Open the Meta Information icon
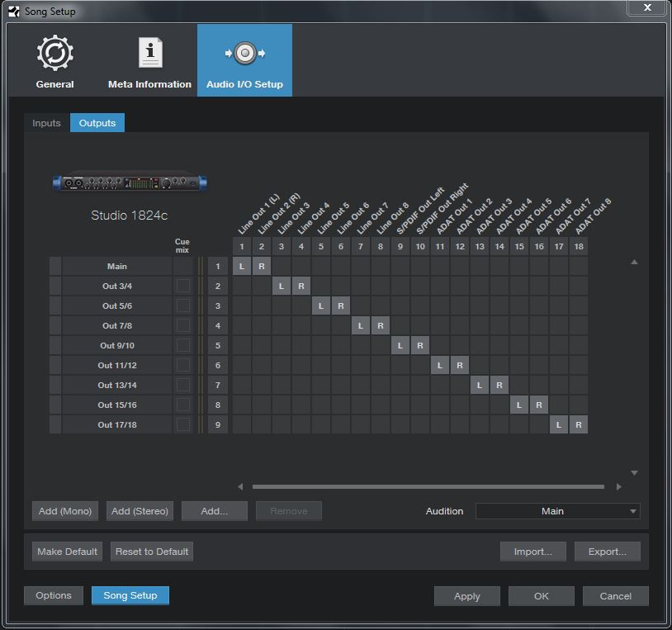Image resolution: width=672 pixels, height=630 pixels. pyautogui.click(x=149, y=54)
